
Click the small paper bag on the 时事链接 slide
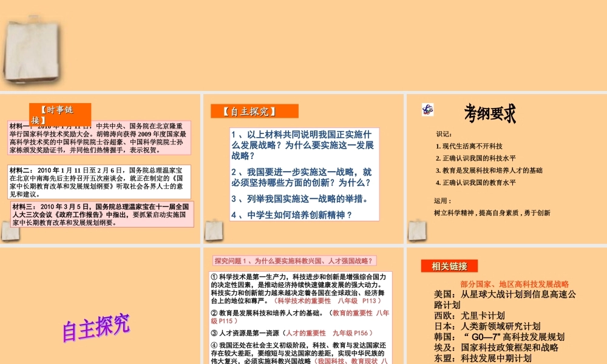point(10,231)
